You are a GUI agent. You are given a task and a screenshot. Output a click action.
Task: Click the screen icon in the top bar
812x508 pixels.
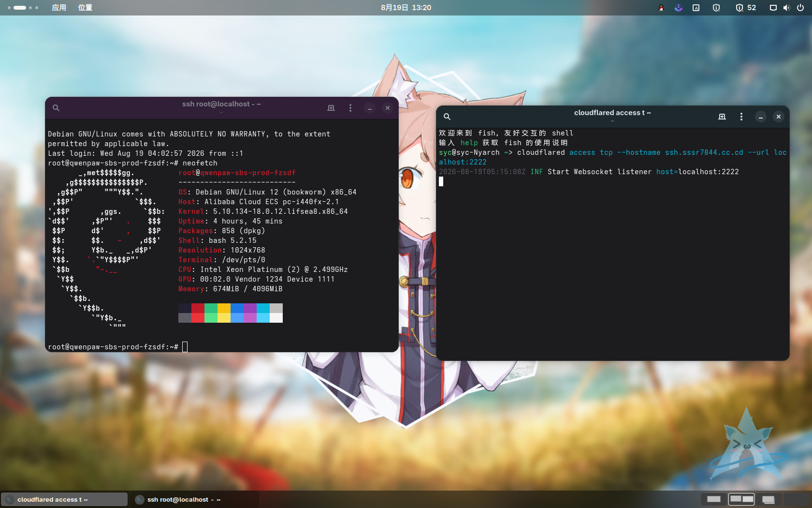773,8
